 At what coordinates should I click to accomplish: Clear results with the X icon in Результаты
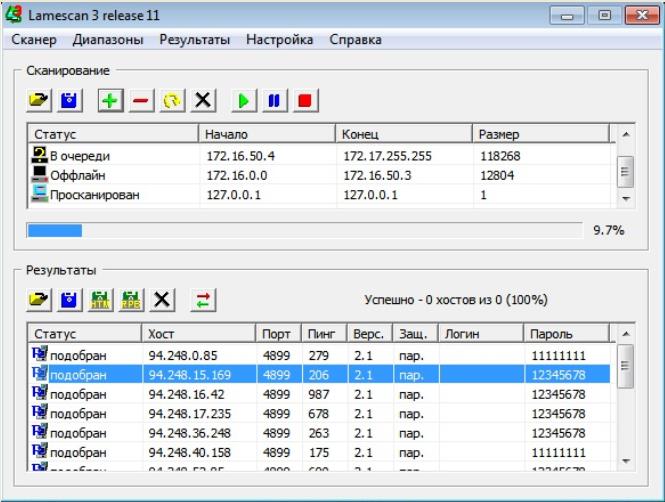[163, 299]
